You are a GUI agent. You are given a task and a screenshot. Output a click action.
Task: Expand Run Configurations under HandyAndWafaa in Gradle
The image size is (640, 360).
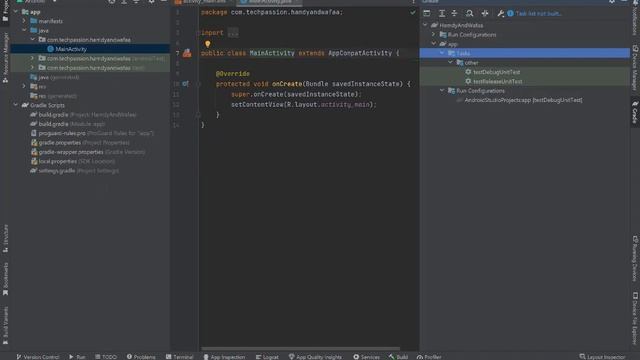click(x=434, y=35)
